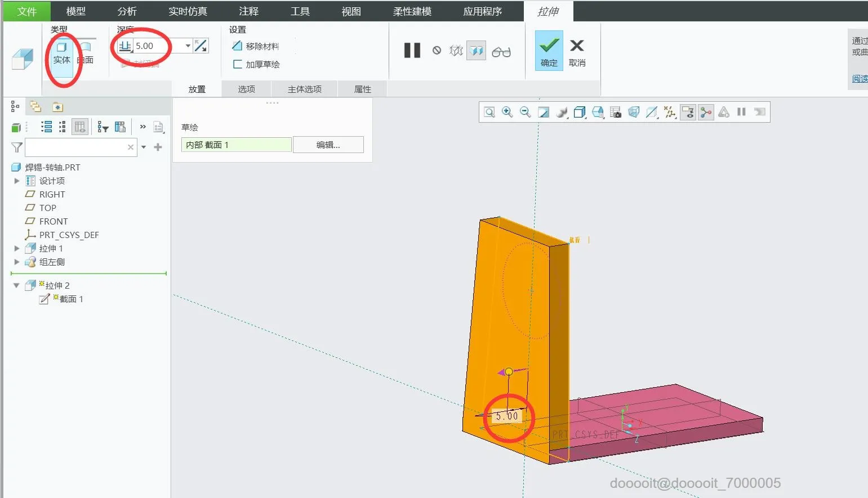The height and width of the screenshot is (498, 868).
Task: Click the 编辑... sketch button
Action: click(x=328, y=145)
